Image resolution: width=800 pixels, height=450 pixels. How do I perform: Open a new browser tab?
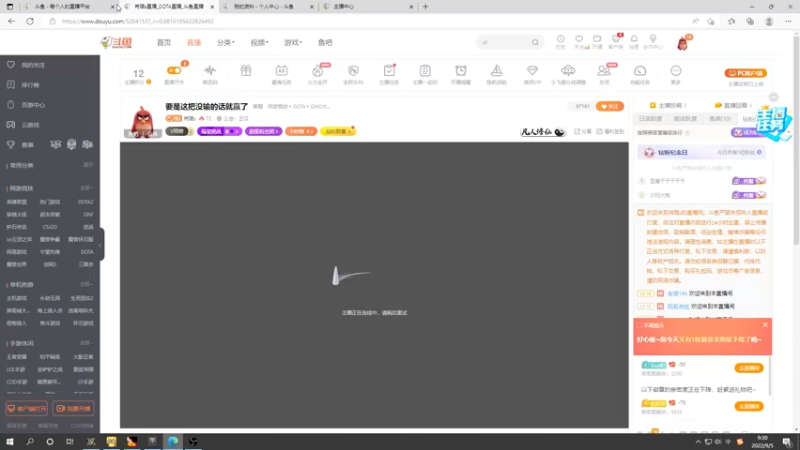(426, 7)
